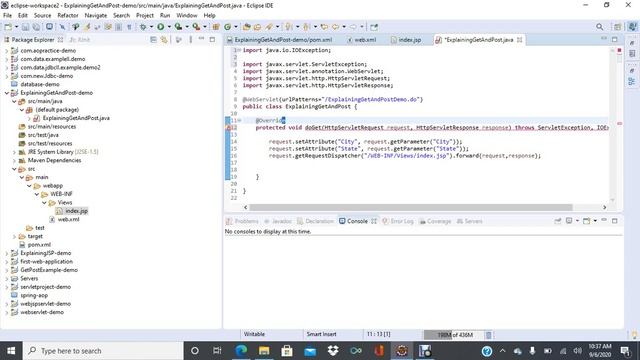Screen dimensions: 640x360
Task: Open the Debug button dropdown arrow
Action: [151, 27]
